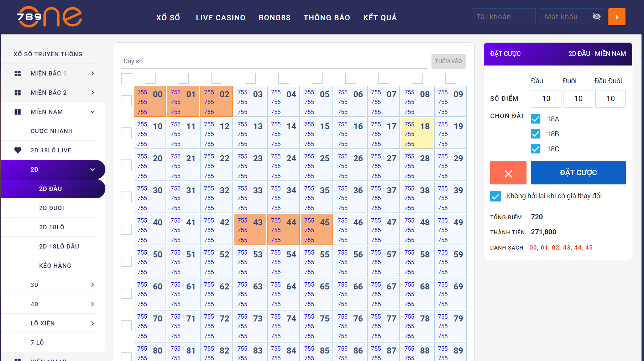Deselect highlighted number 43 cell

[250, 230]
